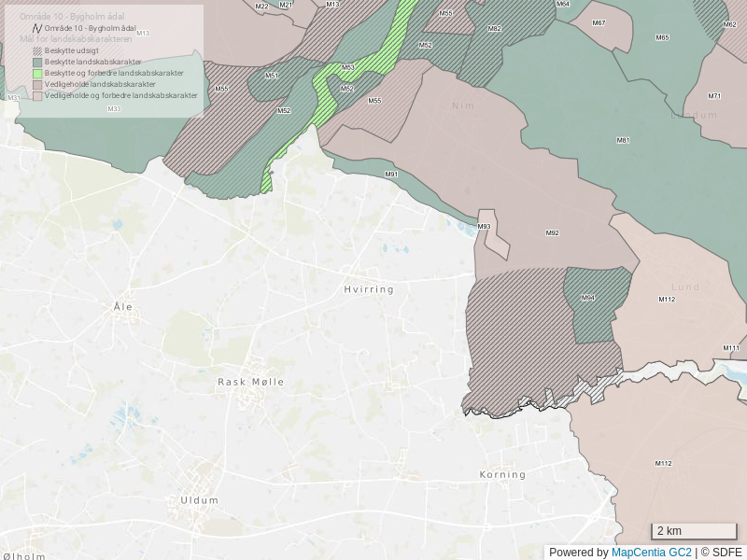Select Uldum on the map
This screenshot has width=747, height=560.
(199, 500)
